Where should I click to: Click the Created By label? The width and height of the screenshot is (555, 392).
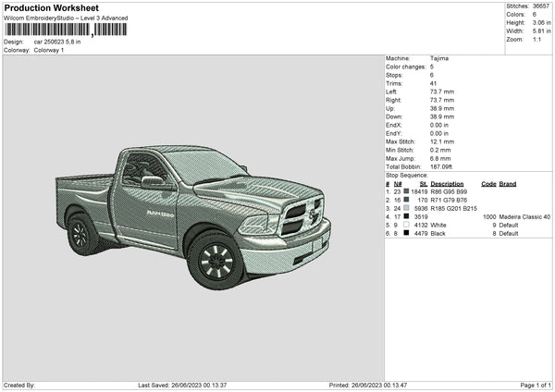coord(19,386)
